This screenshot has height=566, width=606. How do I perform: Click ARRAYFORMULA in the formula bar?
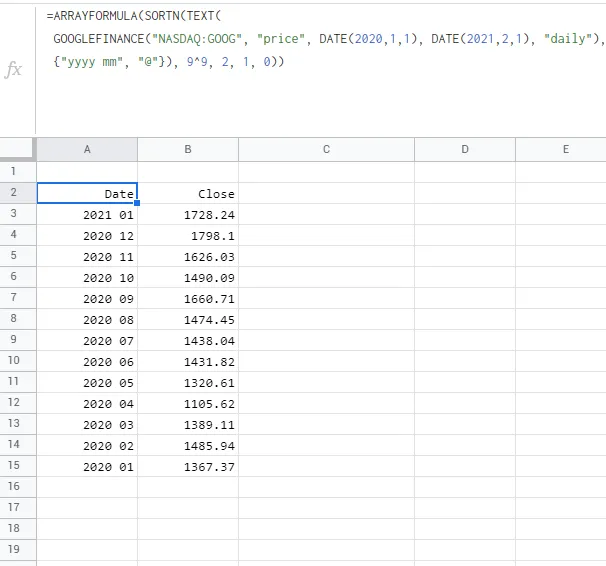[95, 16]
